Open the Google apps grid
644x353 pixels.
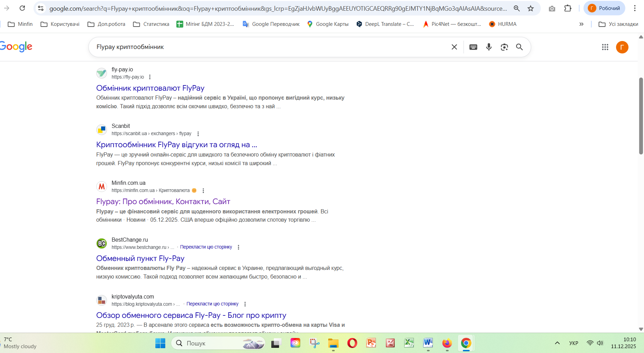pyautogui.click(x=605, y=47)
